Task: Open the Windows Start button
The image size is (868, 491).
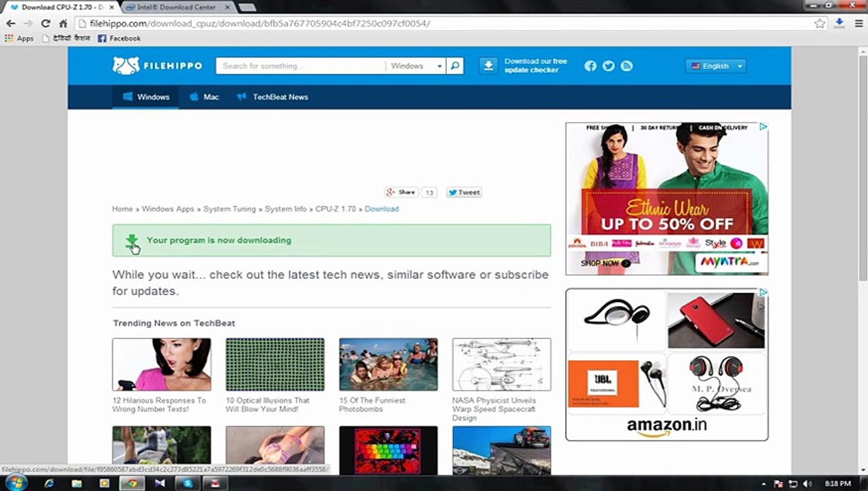Action: point(15,483)
